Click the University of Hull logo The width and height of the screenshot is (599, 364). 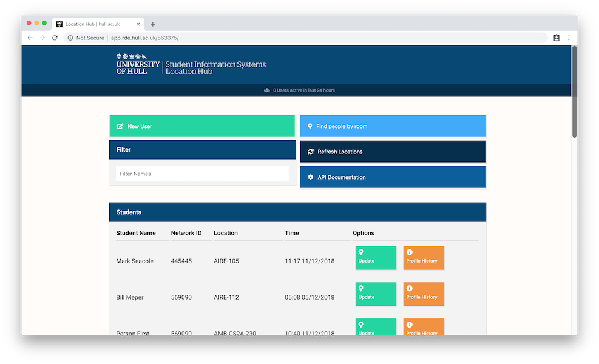tap(138, 64)
